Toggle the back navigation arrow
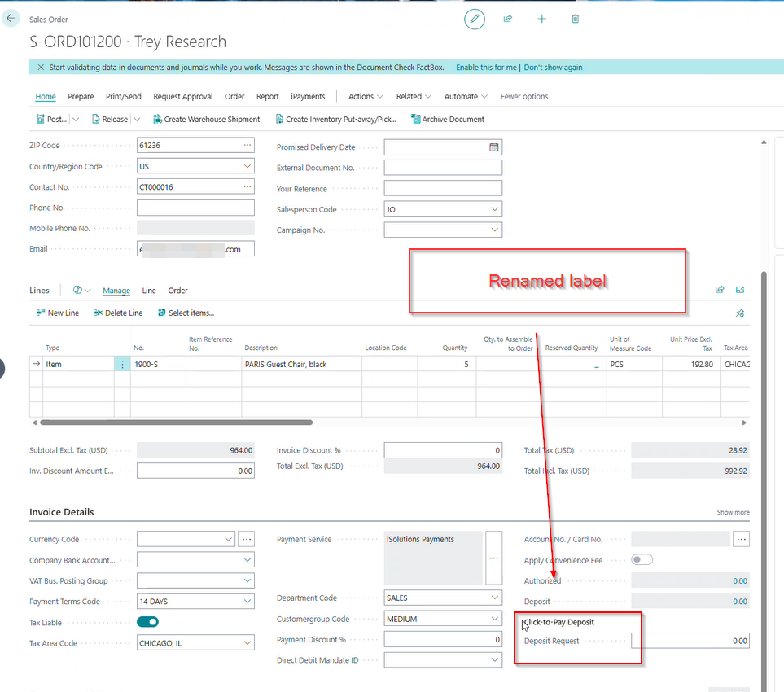This screenshot has height=692, width=784. [x=11, y=18]
